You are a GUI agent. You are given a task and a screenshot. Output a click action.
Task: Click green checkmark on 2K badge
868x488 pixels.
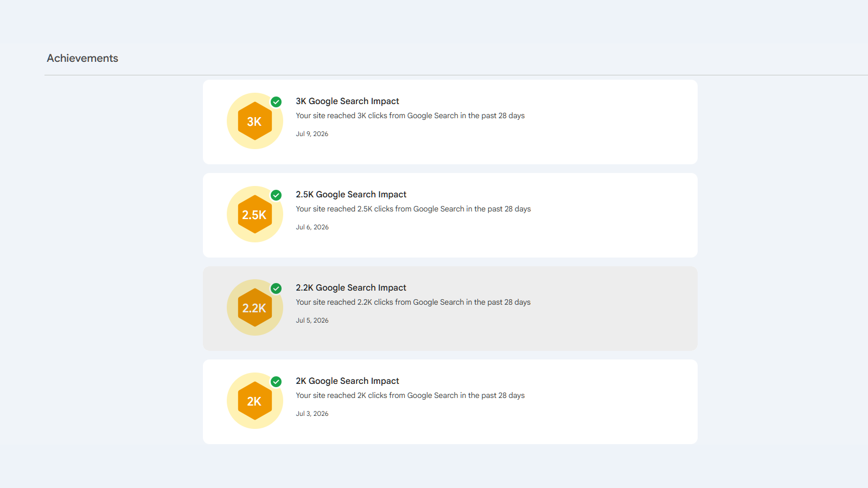pyautogui.click(x=276, y=382)
